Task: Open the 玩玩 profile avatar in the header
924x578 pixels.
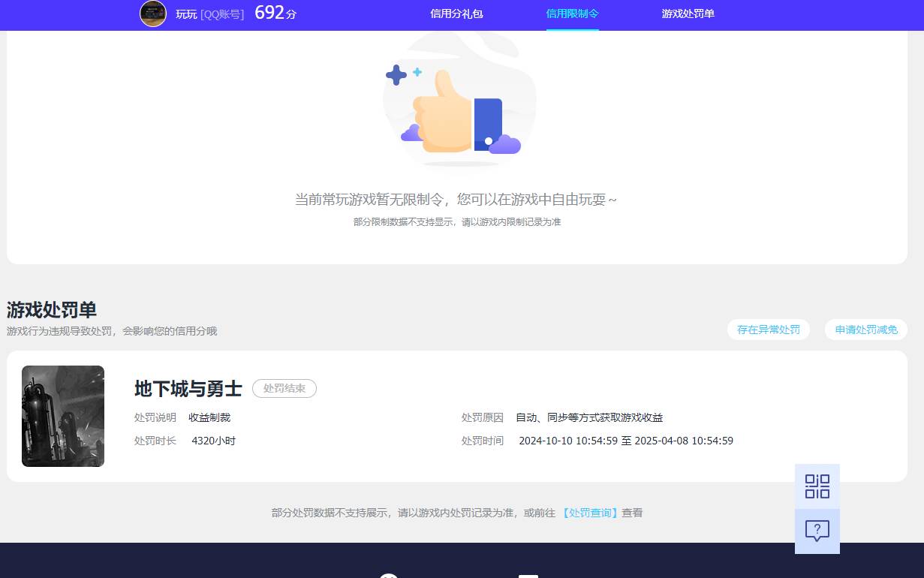Action: point(153,14)
